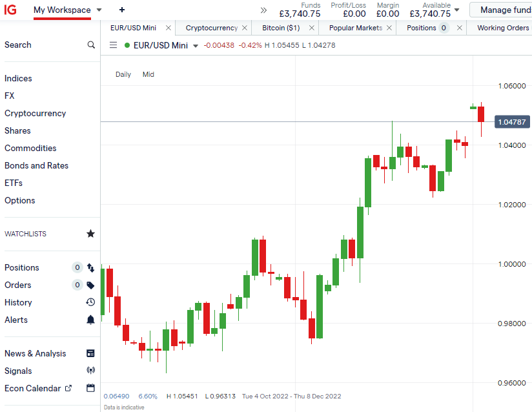Click the Manage funds button
The image size is (532, 412).
tap(502, 10)
